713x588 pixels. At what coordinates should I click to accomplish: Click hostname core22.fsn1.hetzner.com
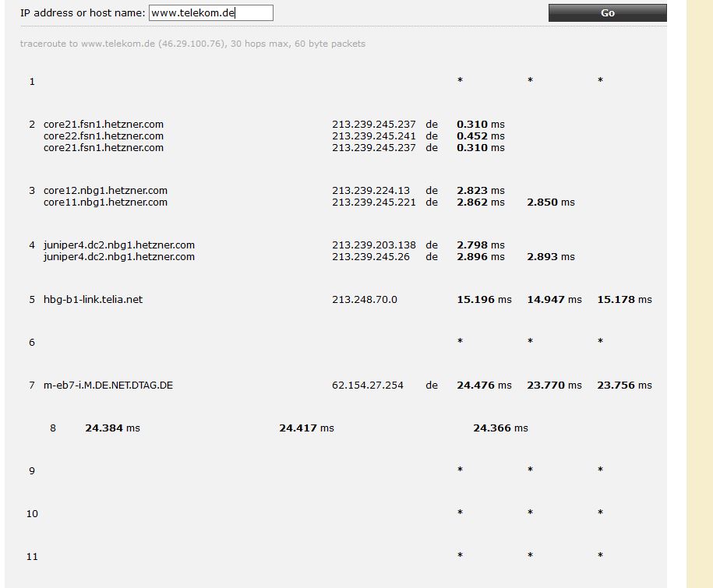pos(103,136)
